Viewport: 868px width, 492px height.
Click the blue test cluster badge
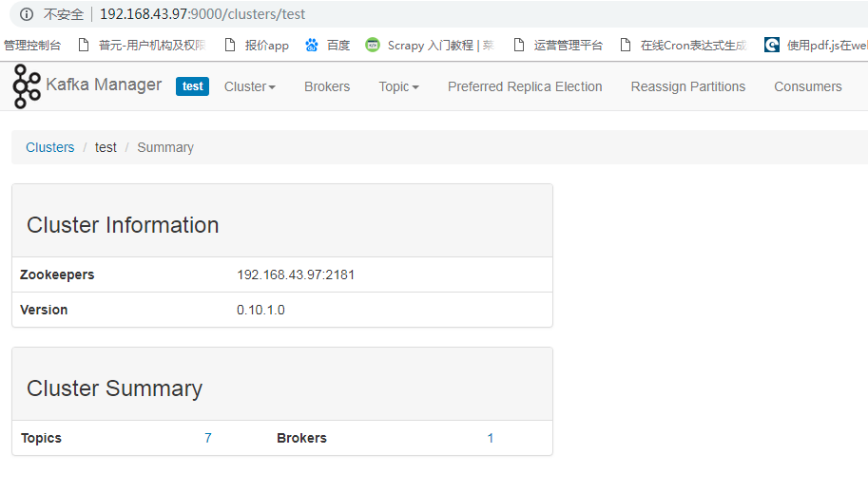(193, 86)
